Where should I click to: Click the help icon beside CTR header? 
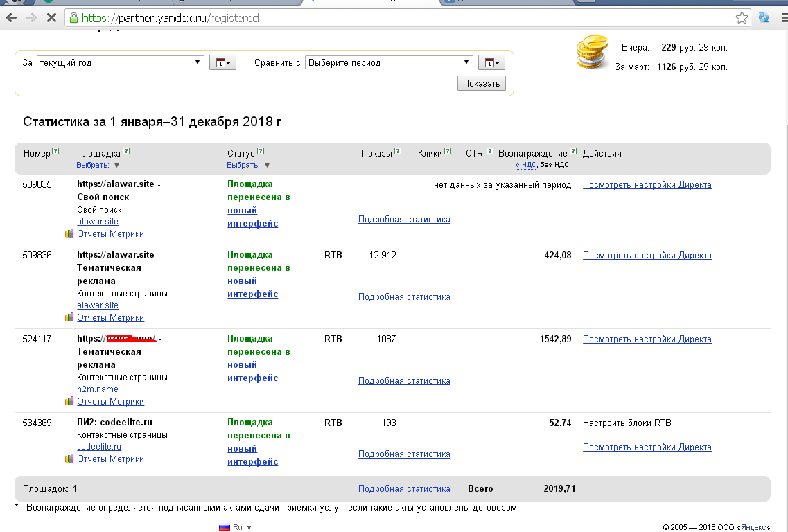pos(490,151)
